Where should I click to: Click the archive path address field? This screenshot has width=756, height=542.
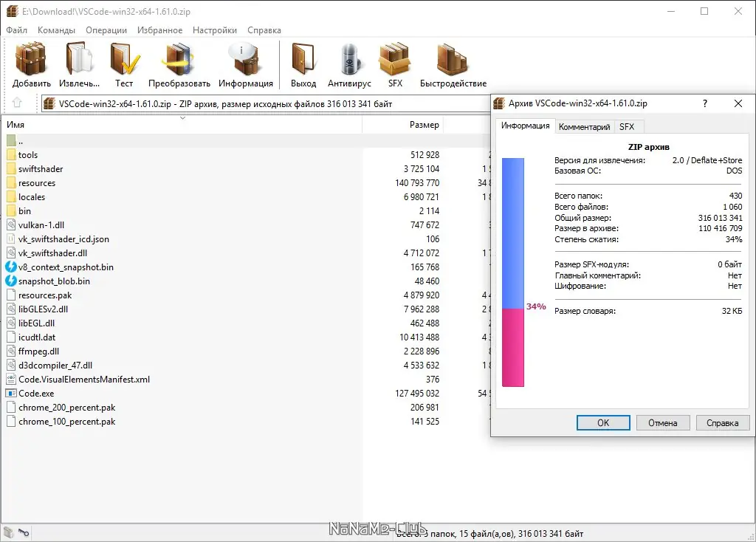coord(266,103)
